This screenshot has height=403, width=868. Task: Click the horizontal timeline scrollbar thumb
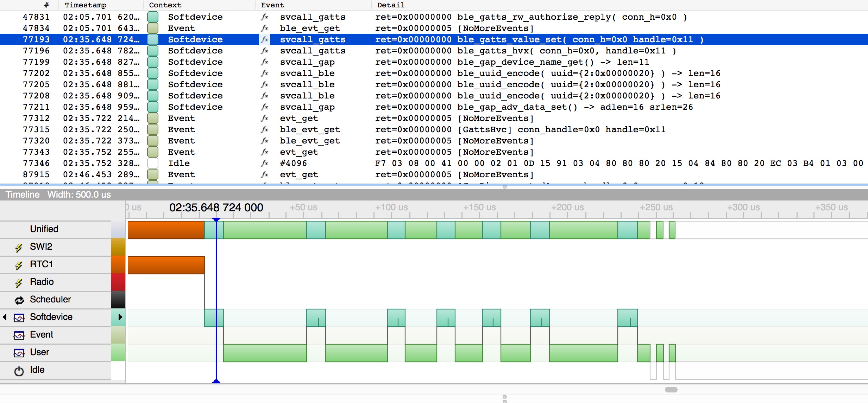coord(671,390)
